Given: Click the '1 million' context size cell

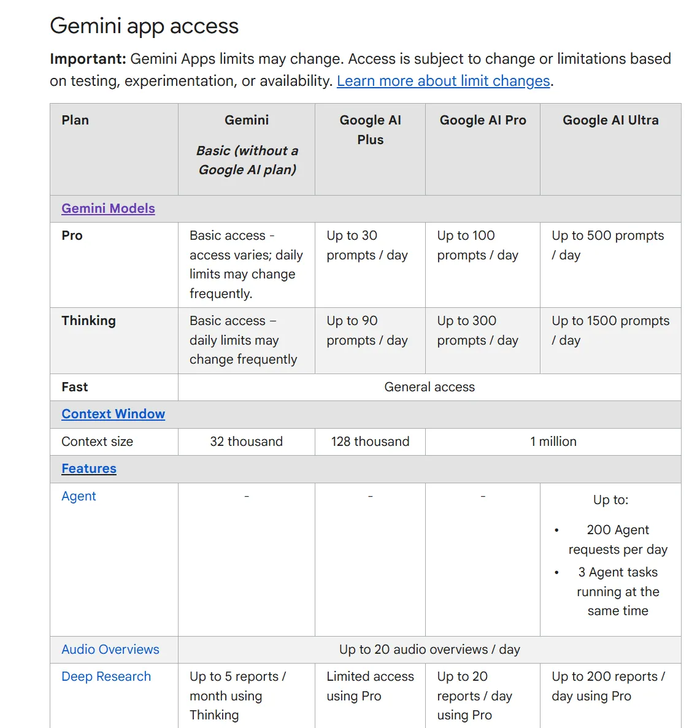Looking at the screenshot, I should [553, 442].
